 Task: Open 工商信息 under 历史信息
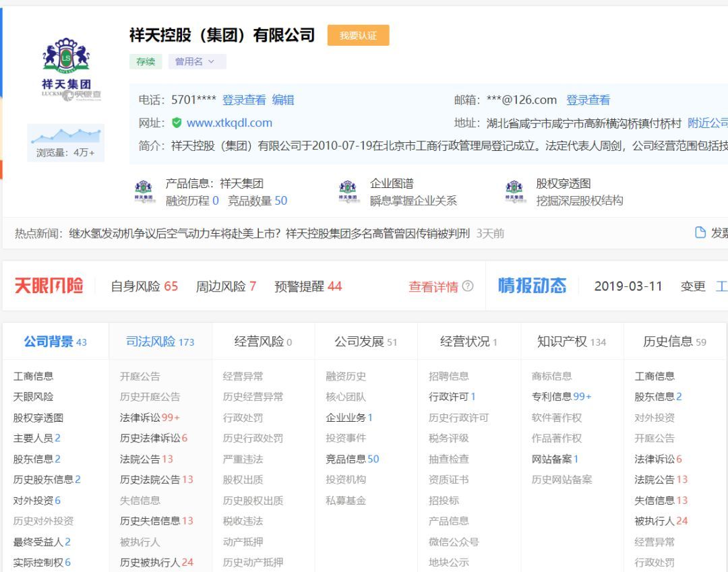(x=655, y=376)
